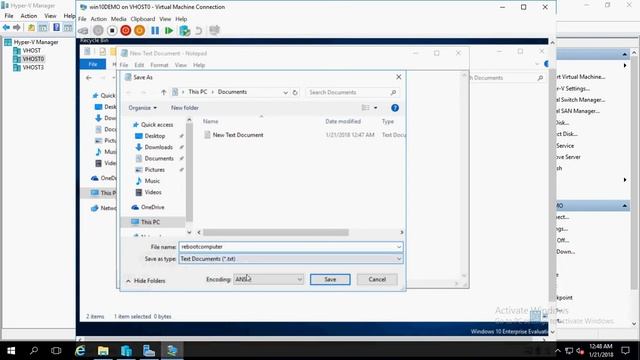Go up one folder in Save As dialog
Screen dimensions: 640x360
coord(164,92)
